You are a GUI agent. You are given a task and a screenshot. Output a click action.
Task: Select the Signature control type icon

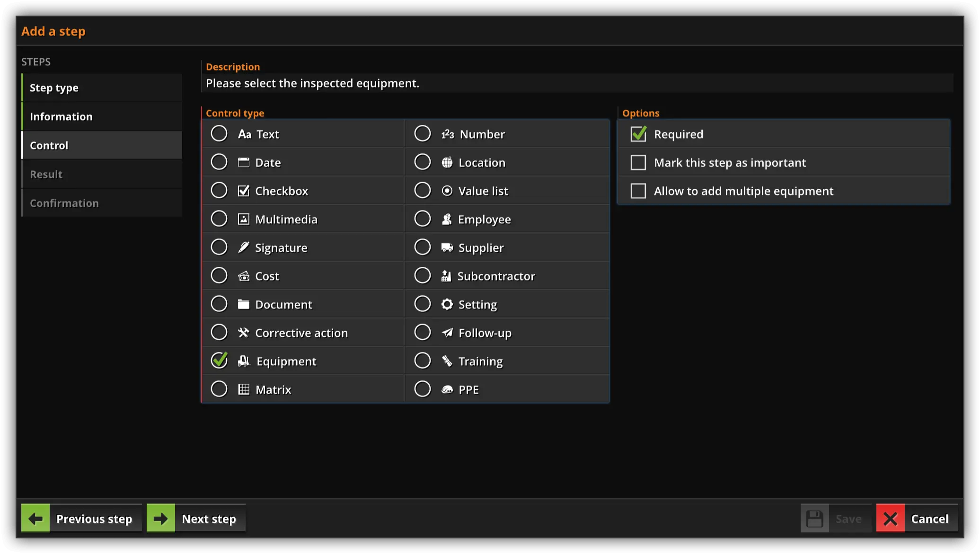(244, 247)
